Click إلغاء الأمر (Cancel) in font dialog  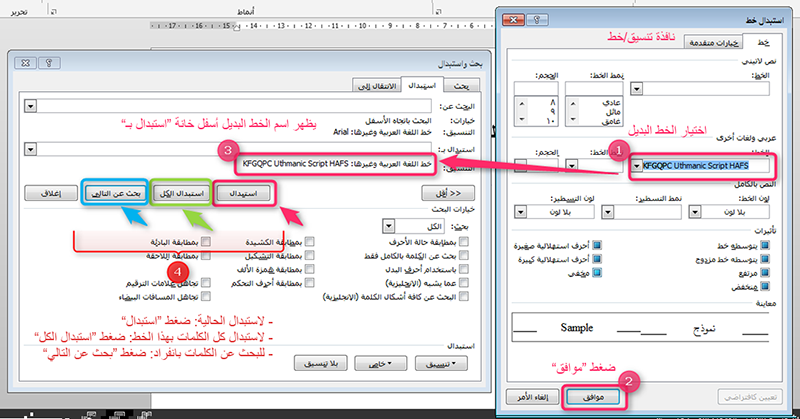click(532, 397)
